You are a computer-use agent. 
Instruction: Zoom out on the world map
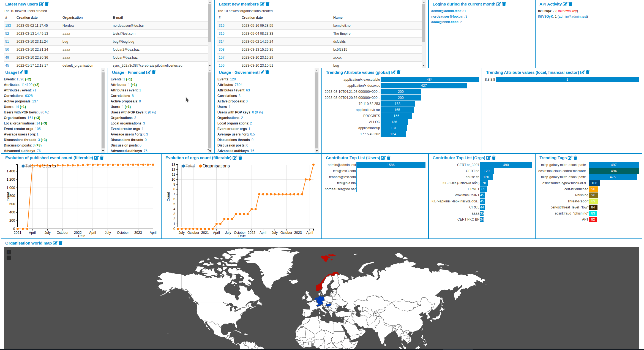pos(9,258)
